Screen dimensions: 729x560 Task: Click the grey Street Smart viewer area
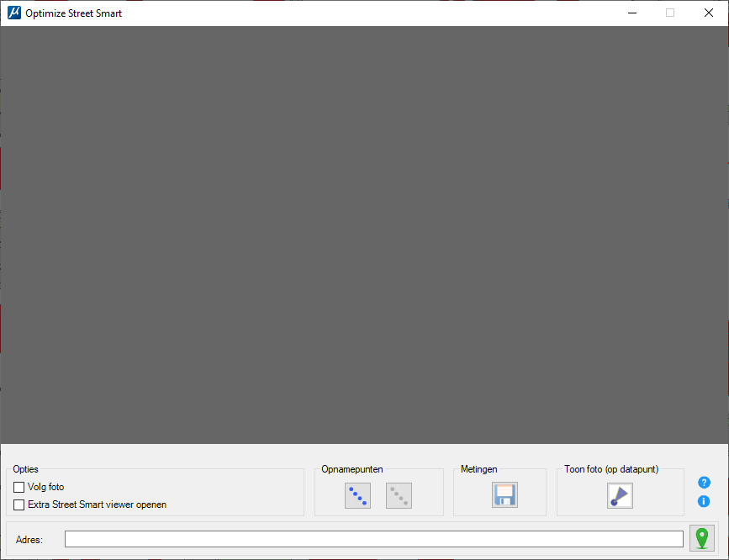365,235
